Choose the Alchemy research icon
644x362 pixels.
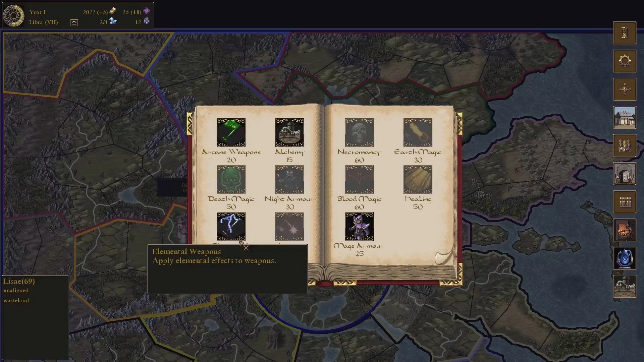pos(289,133)
